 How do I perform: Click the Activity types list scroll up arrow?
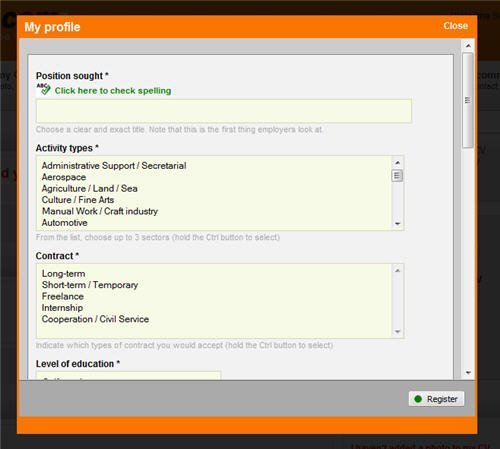click(x=397, y=163)
